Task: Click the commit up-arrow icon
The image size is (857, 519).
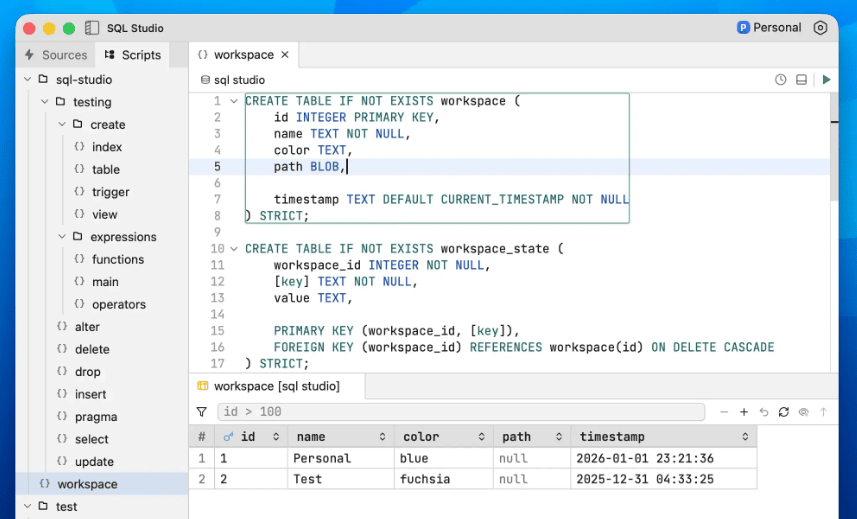Action: coord(823,412)
